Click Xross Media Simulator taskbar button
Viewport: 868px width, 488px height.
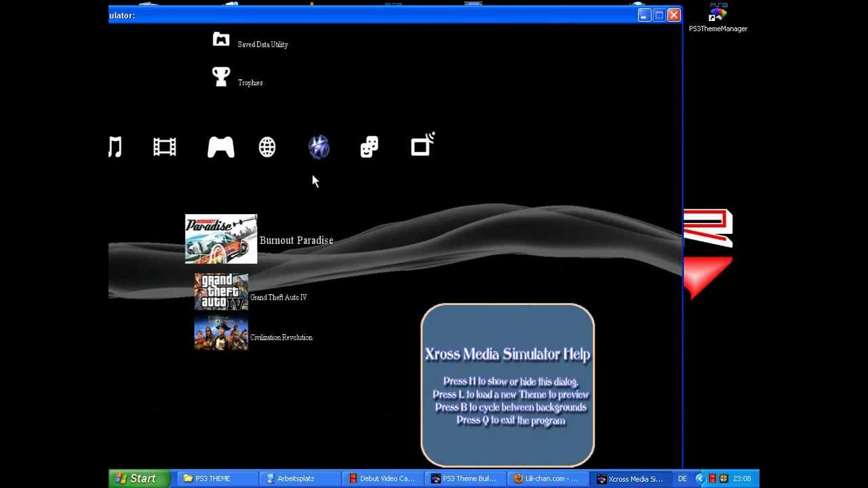[x=629, y=479]
